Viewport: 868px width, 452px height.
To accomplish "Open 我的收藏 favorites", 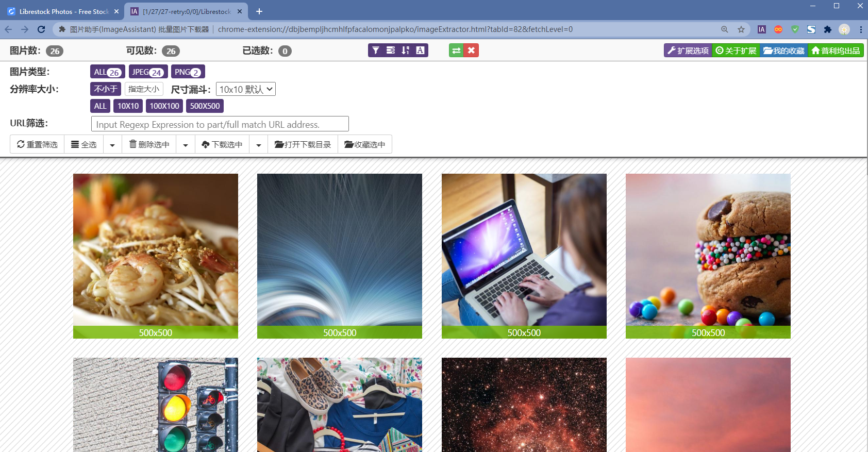I will pyautogui.click(x=784, y=51).
